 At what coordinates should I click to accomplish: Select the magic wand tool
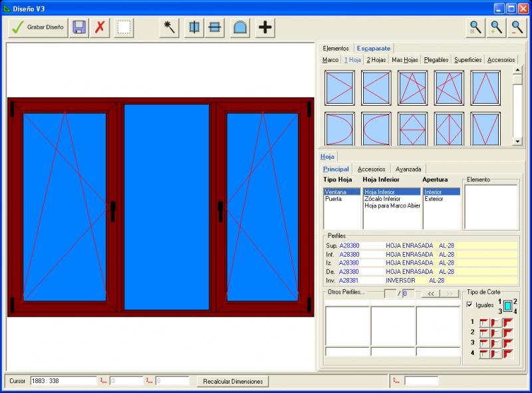click(x=170, y=27)
